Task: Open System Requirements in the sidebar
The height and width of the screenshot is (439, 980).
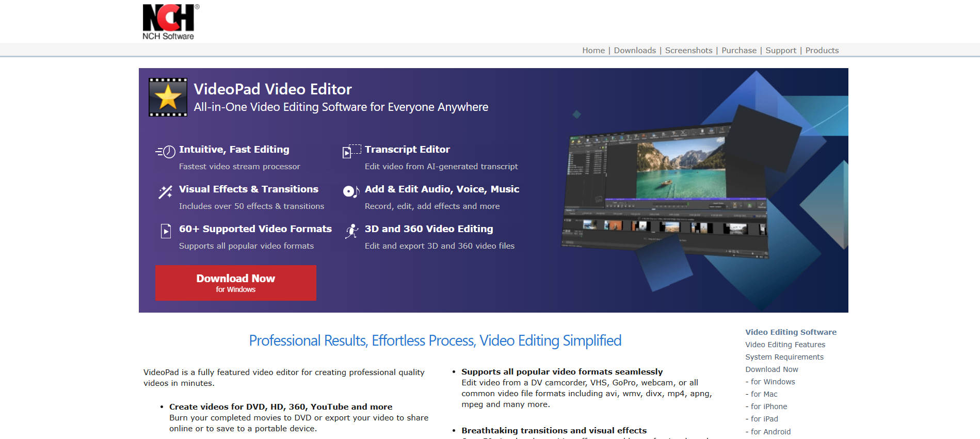Action: point(784,357)
